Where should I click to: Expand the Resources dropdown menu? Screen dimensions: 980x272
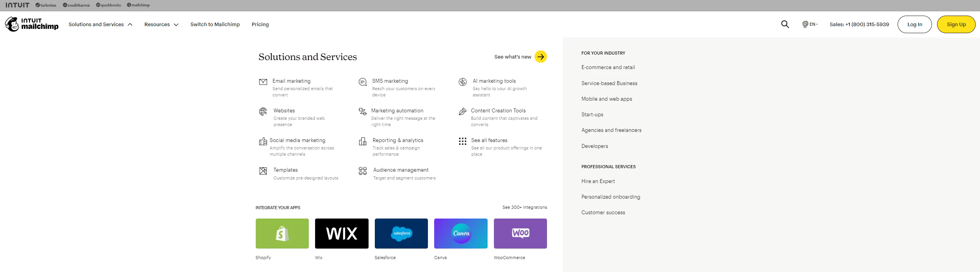click(161, 24)
